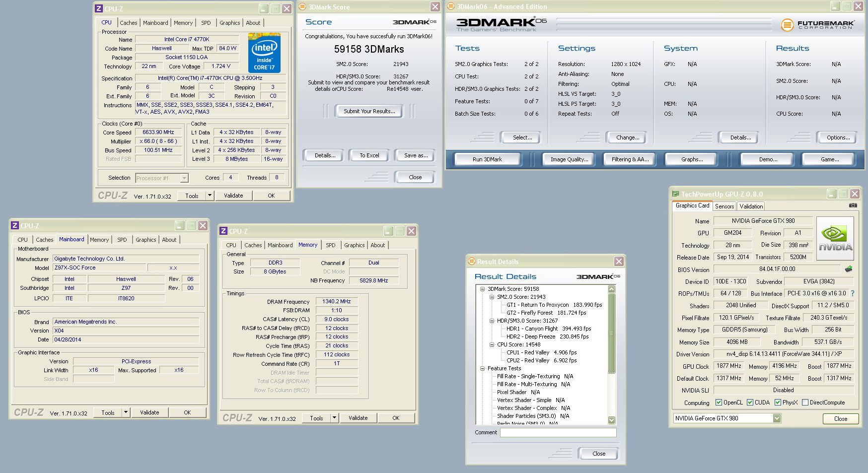Screen dimensions: 868x473
Task: Uncheck the CUDA checkbox
Action: tap(750, 403)
